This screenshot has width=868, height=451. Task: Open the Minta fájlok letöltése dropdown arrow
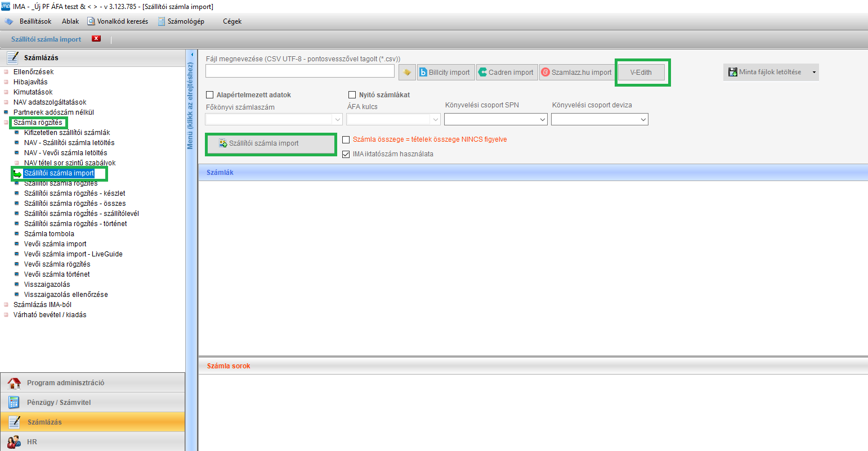[813, 73]
